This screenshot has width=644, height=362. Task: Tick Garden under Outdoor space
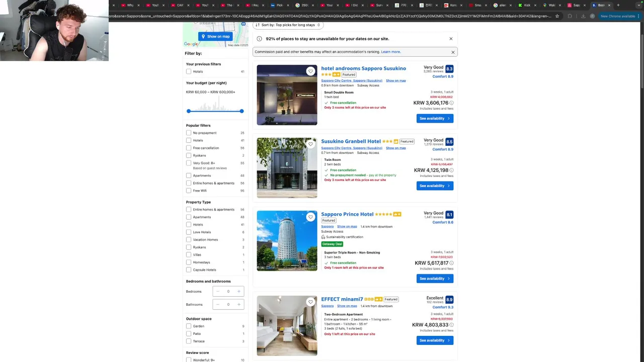click(x=189, y=326)
